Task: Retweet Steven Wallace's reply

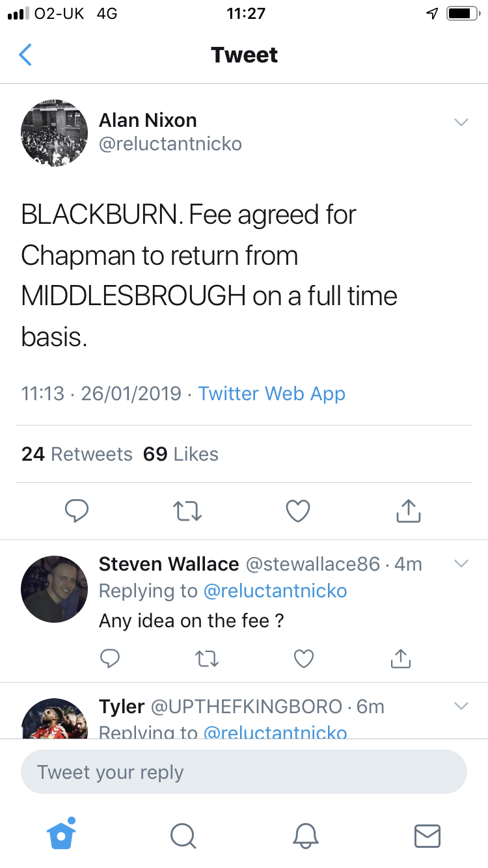Action: [207, 659]
